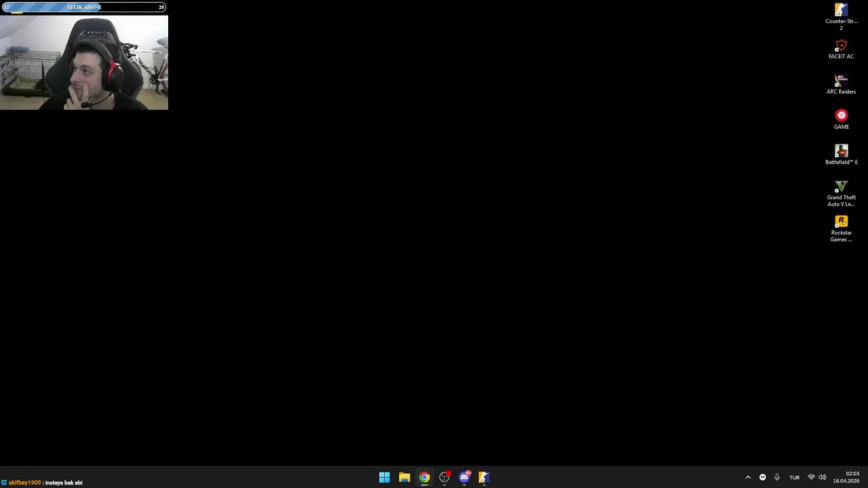Open the TUR keyboard language switcher
The height and width of the screenshot is (488, 868).
(x=794, y=477)
